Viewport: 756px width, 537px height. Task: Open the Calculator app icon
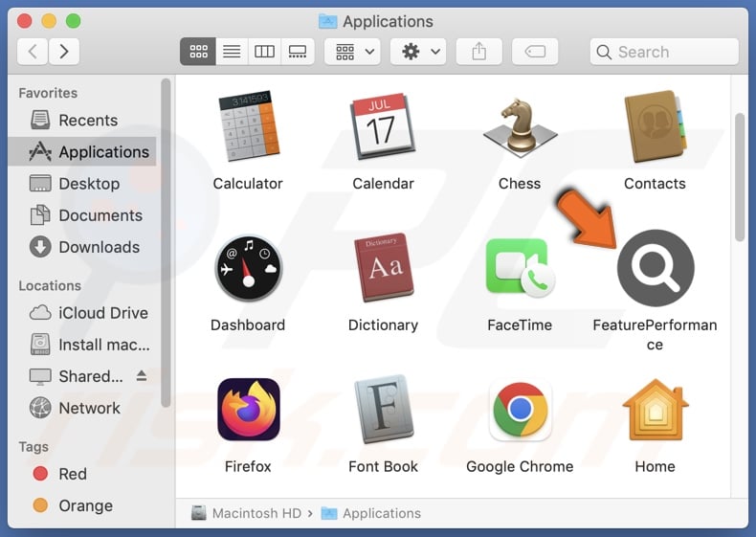248,126
